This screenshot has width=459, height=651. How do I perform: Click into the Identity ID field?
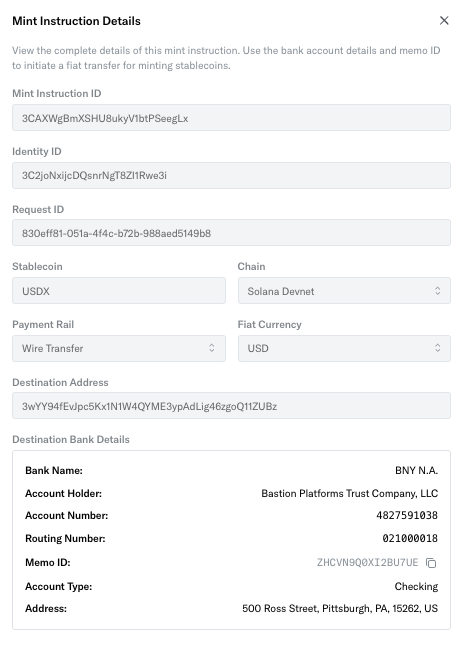click(231, 175)
